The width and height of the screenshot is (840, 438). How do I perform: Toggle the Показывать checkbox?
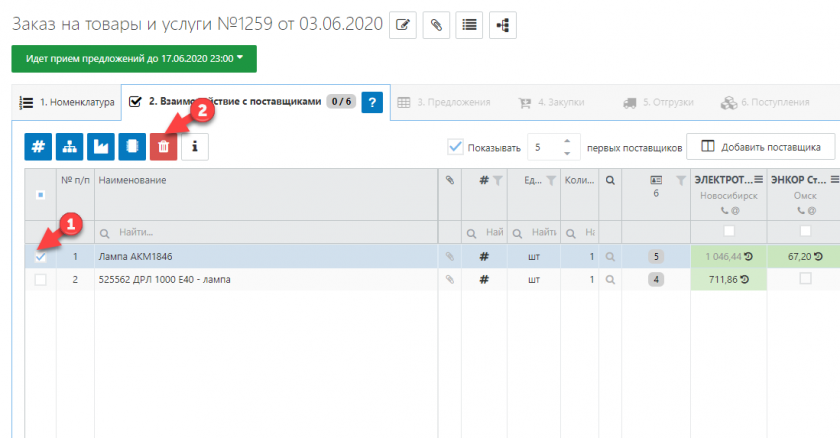click(x=456, y=147)
